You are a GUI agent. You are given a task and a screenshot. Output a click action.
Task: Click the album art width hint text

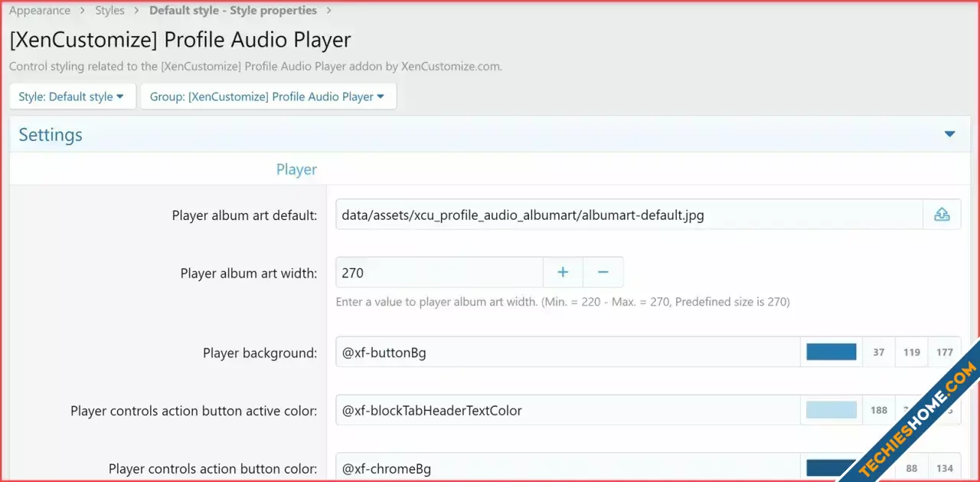(563, 302)
